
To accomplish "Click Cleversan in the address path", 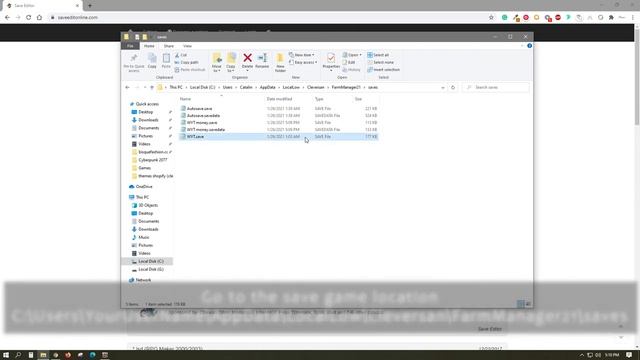I will pos(316,87).
